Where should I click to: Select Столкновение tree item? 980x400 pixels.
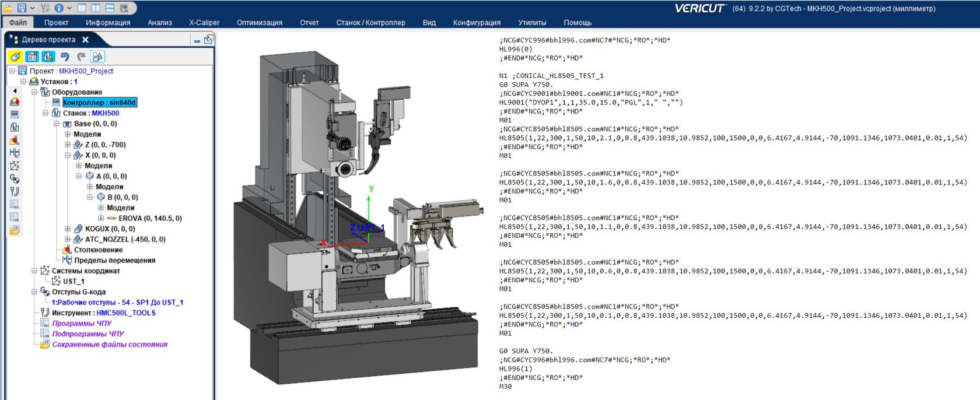pos(98,250)
